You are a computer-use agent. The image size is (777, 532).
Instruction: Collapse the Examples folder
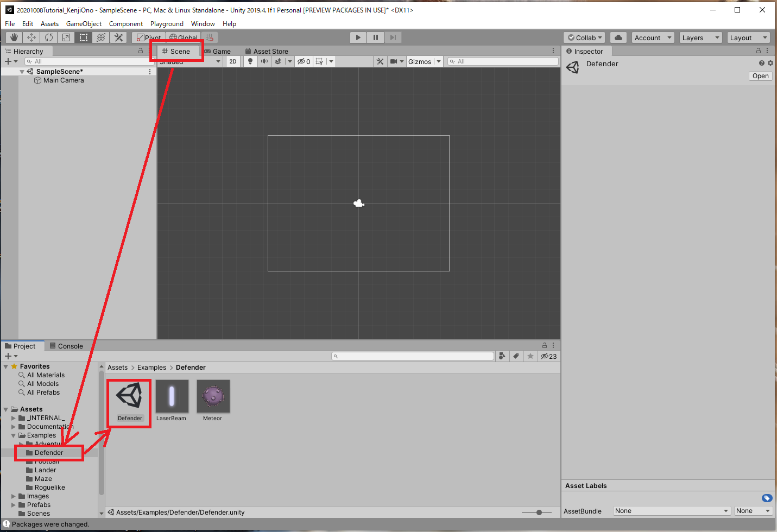point(14,435)
